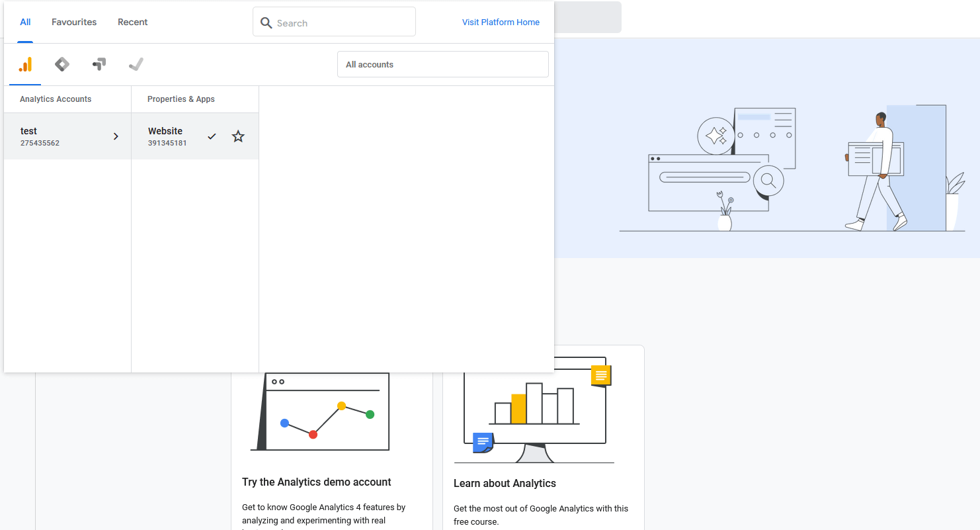This screenshot has height=530, width=980.
Task: Click the line chart illustration thumbnail
Action: coord(320,412)
